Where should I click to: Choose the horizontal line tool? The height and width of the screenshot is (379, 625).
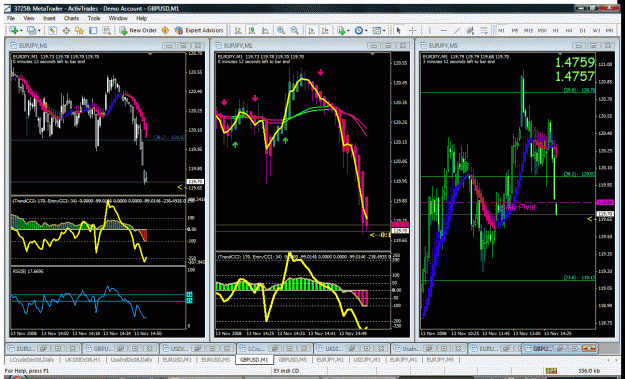coord(444,30)
